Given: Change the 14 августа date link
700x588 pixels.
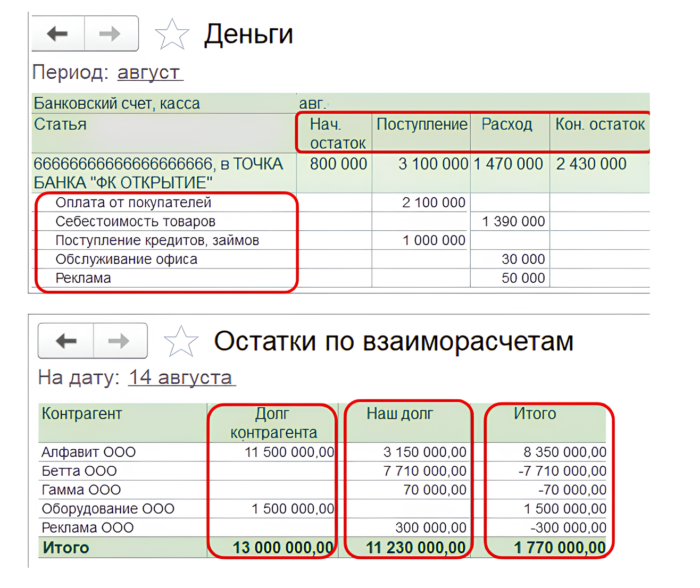Looking at the screenshot, I should tap(181, 377).
